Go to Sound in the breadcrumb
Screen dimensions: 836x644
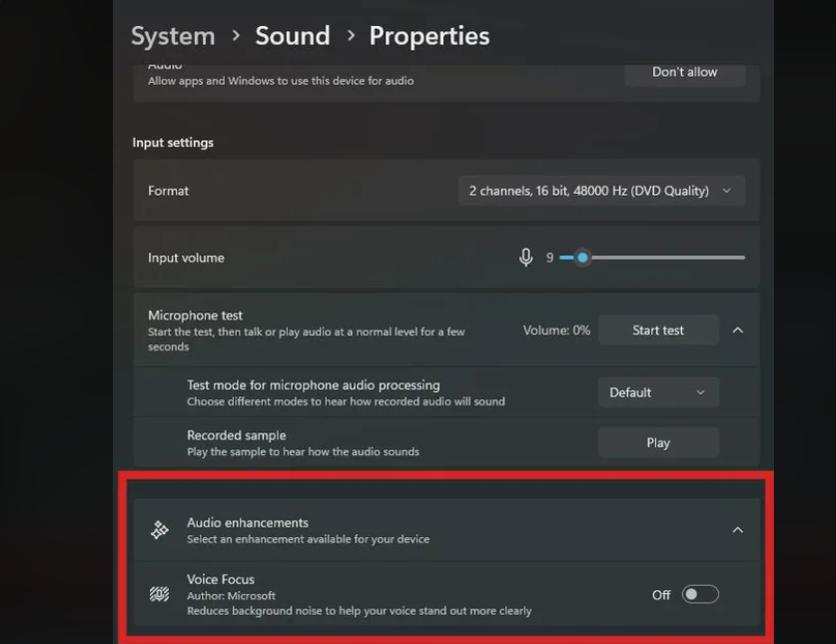tap(293, 36)
